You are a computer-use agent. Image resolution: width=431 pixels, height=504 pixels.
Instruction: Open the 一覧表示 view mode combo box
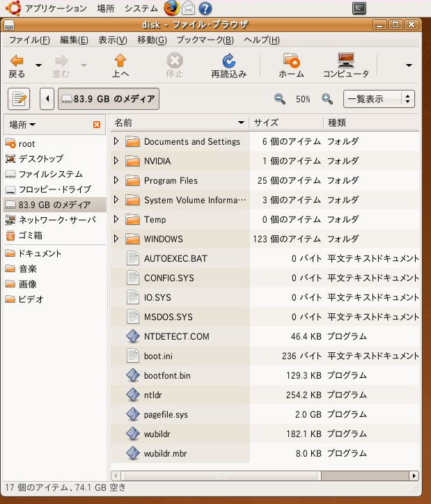(379, 99)
